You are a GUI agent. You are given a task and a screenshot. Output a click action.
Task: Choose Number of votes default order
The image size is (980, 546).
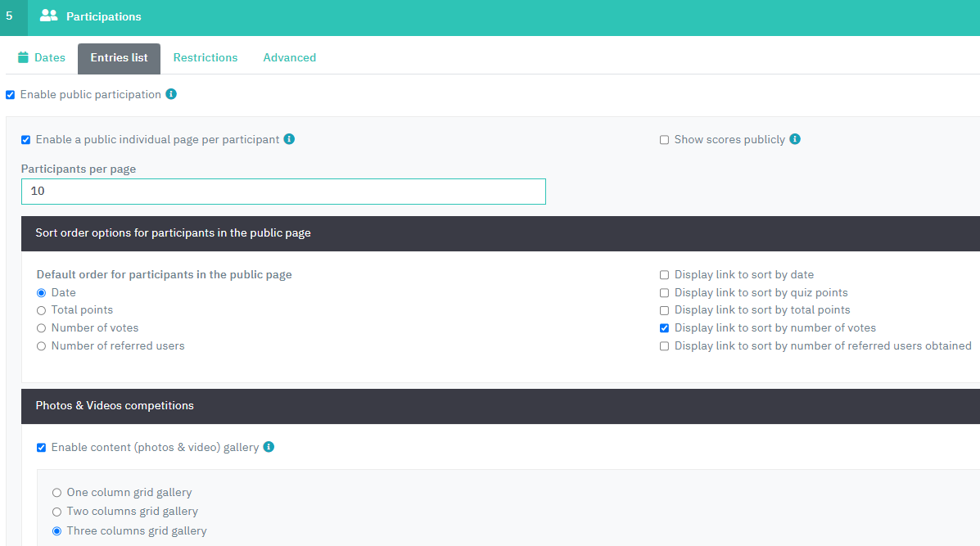coord(41,328)
